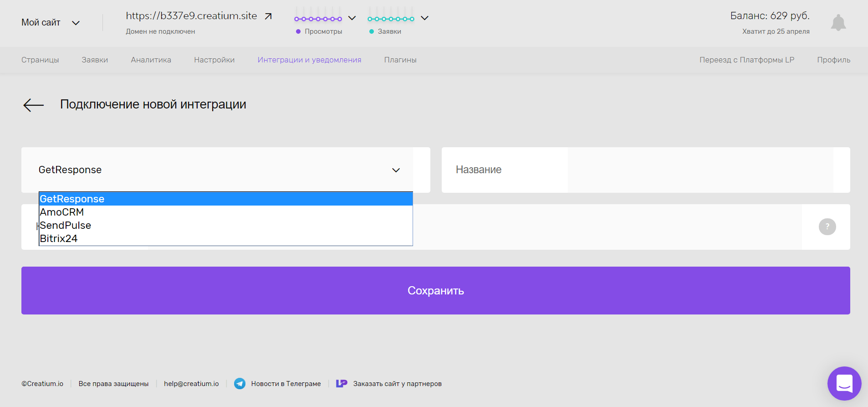Focus the Название input field
The image size is (868, 407).
[646, 170]
